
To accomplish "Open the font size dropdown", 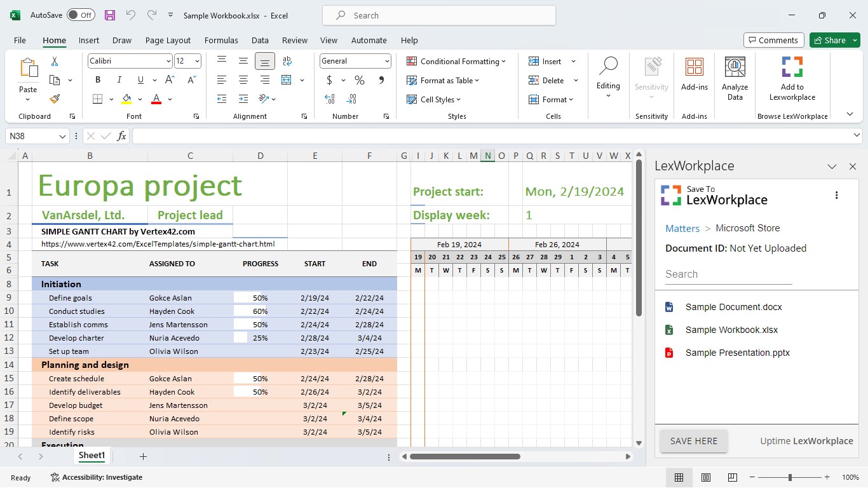I will [197, 61].
